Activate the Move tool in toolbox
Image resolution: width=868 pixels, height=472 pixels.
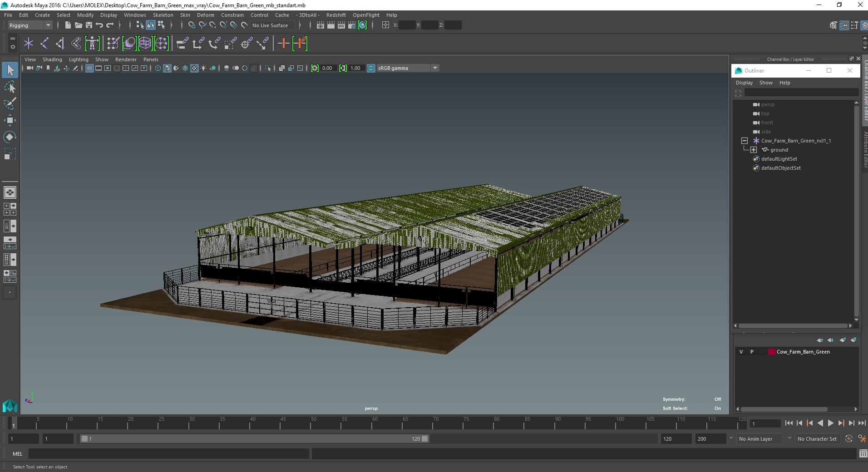(10, 120)
